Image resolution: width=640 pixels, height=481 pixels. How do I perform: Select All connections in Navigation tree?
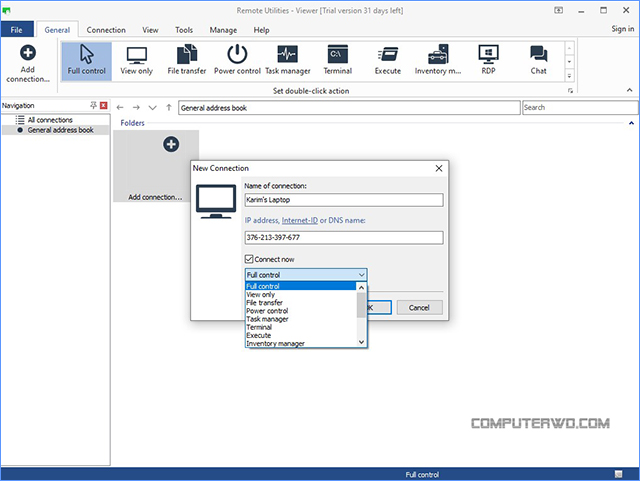click(50, 120)
